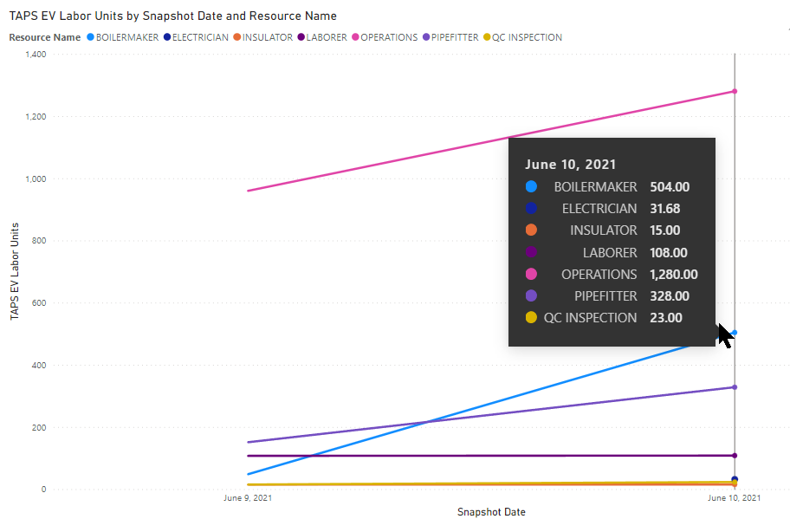Click the chart title text
790x532 pixels.
[x=173, y=16]
